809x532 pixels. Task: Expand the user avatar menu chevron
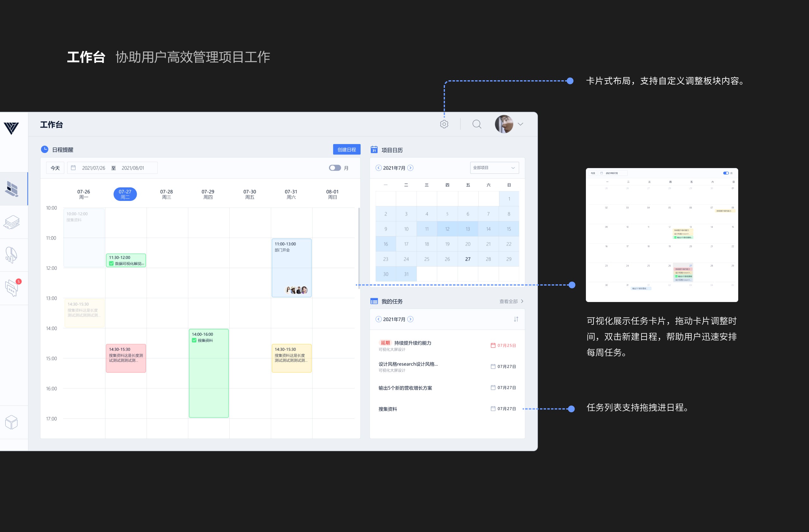(x=520, y=124)
